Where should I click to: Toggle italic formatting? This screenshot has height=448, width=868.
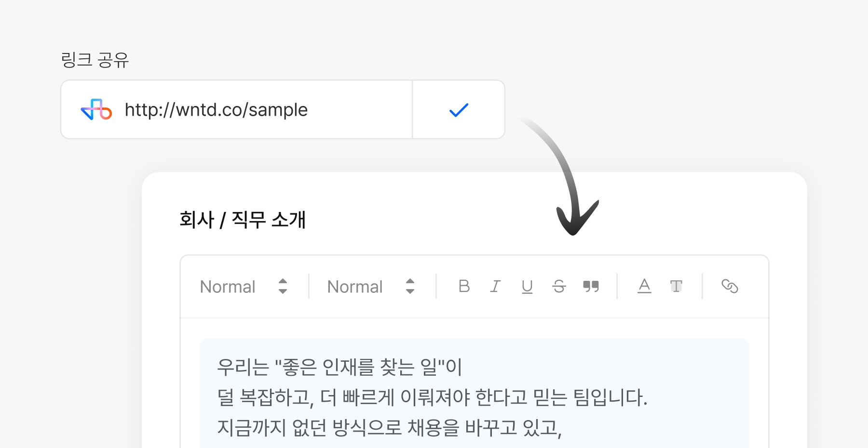(x=495, y=286)
